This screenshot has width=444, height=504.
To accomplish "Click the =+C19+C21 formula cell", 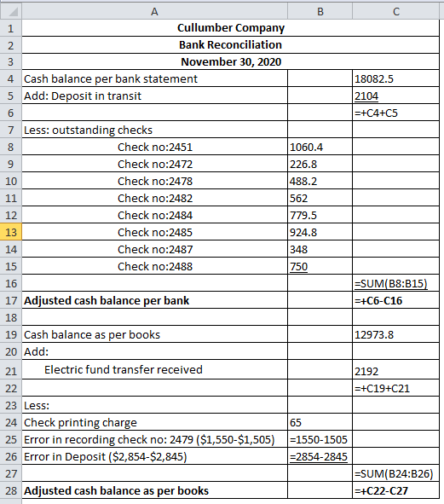I will pyautogui.click(x=395, y=388).
